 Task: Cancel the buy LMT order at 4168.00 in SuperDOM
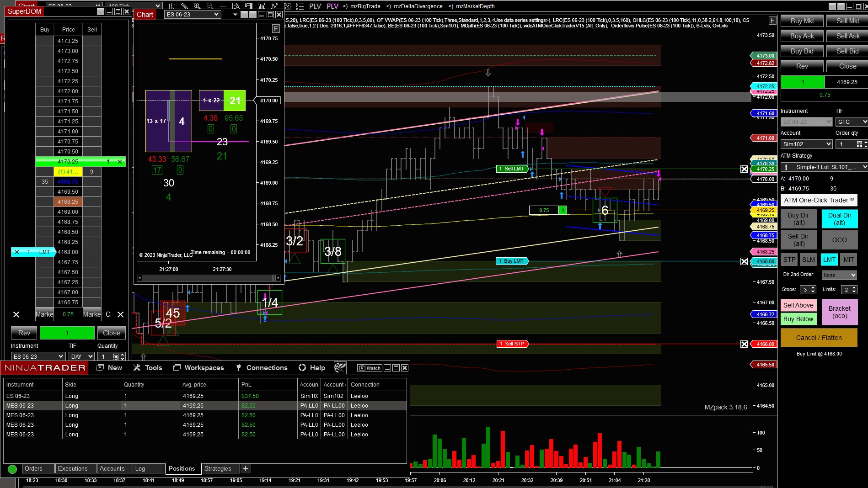[17, 252]
